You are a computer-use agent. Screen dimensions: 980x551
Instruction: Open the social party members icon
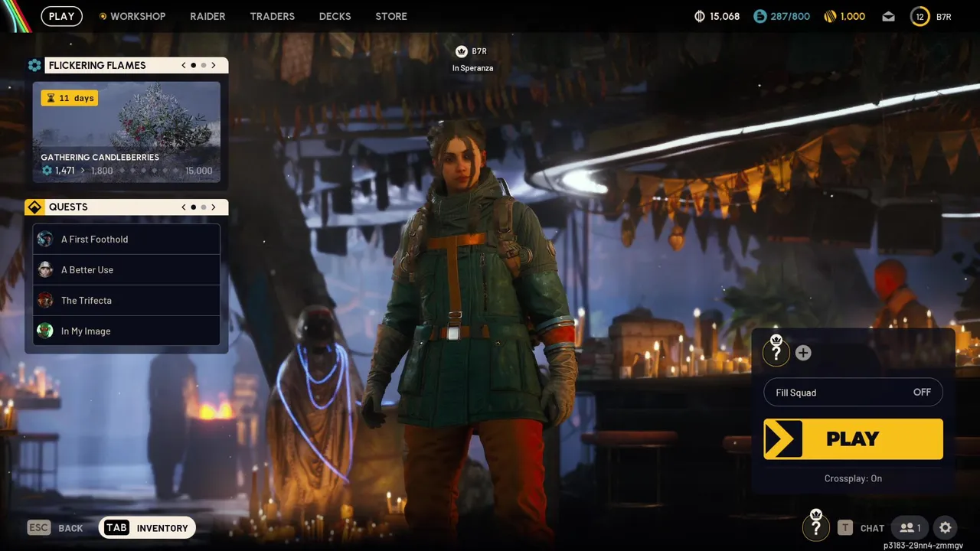[910, 527]
